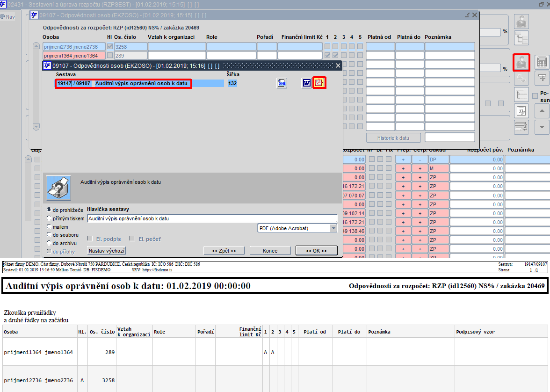The image size is (550, 392).
Task: Click the 'Nav' radio option at far left
Action: tap(2, 16)
